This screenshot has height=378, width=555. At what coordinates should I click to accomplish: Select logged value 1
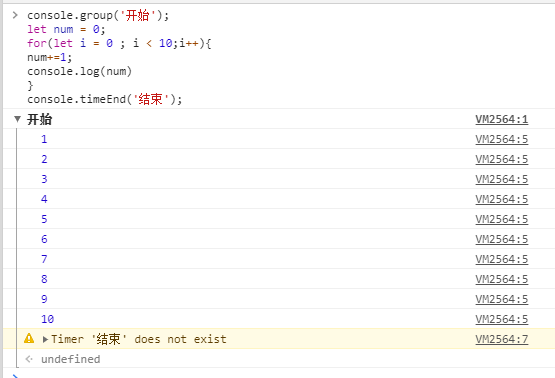(44, 139)
